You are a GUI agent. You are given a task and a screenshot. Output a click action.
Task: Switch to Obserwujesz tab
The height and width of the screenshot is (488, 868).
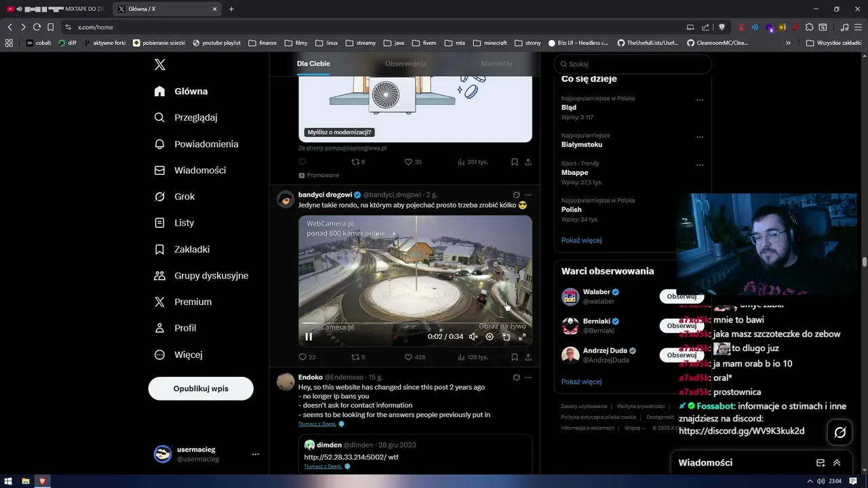click(406, 64)
